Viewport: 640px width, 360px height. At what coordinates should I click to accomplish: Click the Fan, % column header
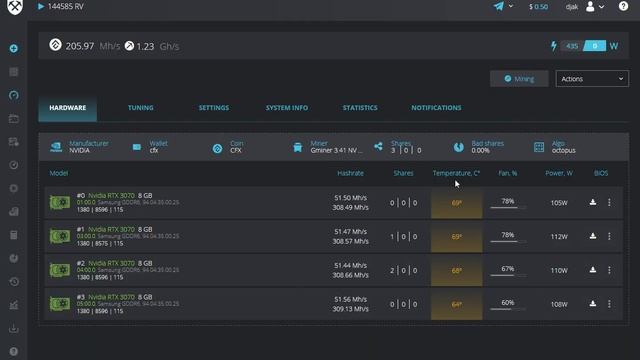coord(508,173)
